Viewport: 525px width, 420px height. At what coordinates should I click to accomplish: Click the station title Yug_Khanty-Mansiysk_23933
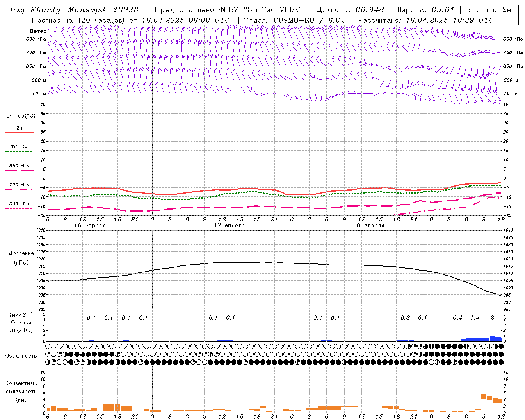[x=74, y=10]
